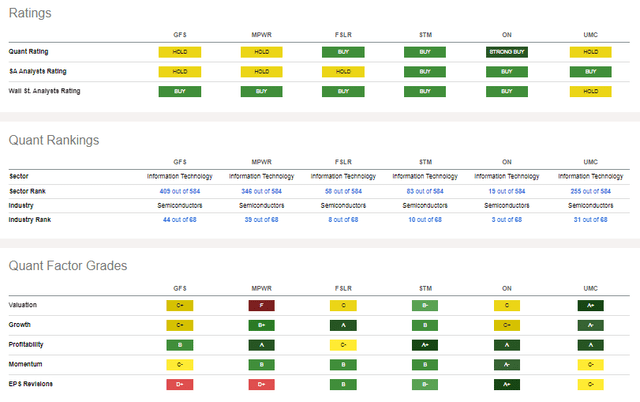Click the 'Profitability' row label
Image resolution: width=640 pixels, height=402 pixels.
(26, 344)
